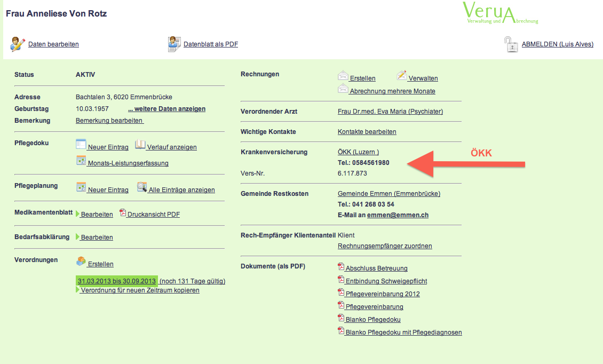Click the Datenblatt als PDF icon
Viewport: 603px width, 364px height.
[174, 44]
